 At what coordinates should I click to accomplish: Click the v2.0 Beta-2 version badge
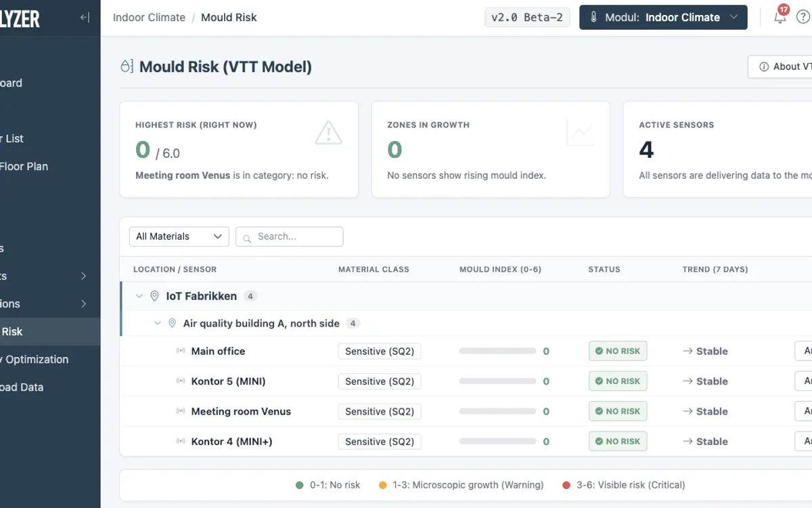[x=527, y=18]
